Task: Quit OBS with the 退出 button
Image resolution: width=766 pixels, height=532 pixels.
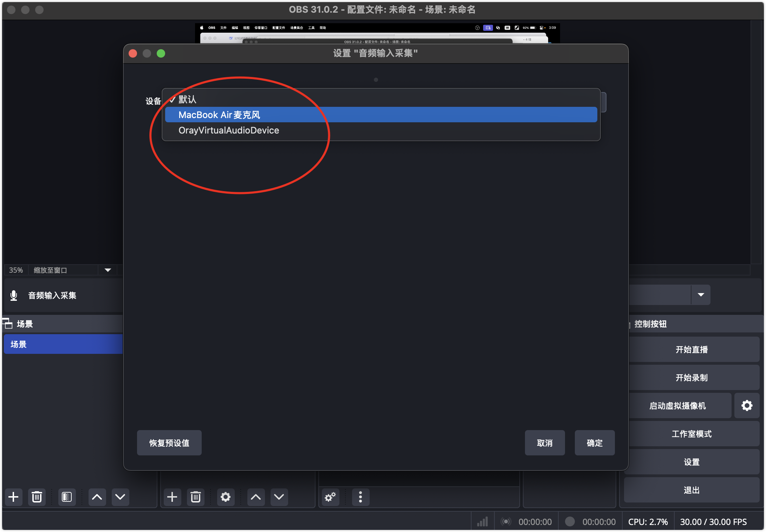Action: point(692,490)
